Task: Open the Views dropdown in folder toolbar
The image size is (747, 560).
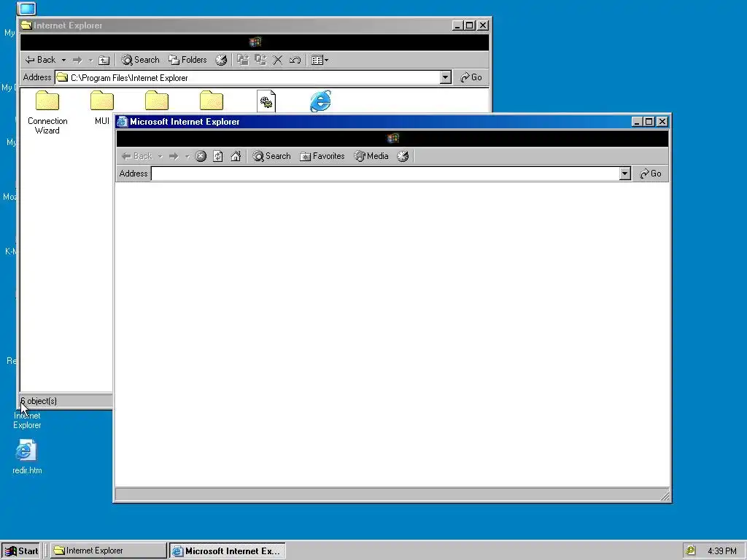Action: (320, 60)
